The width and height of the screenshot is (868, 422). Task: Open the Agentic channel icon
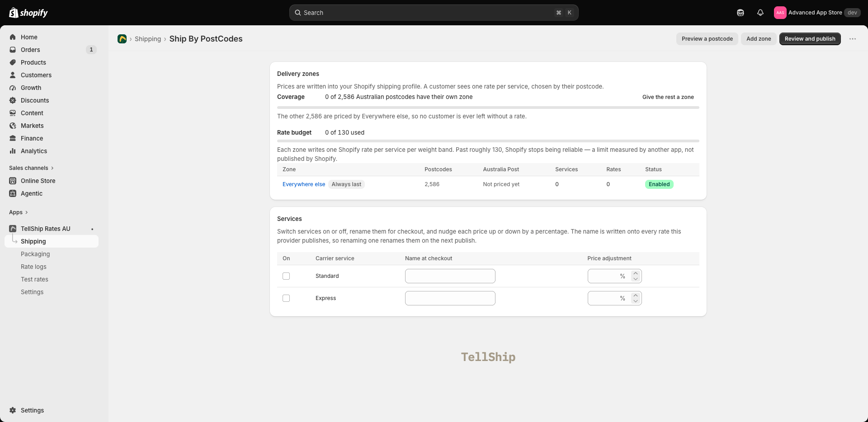(x=13, y=193)
